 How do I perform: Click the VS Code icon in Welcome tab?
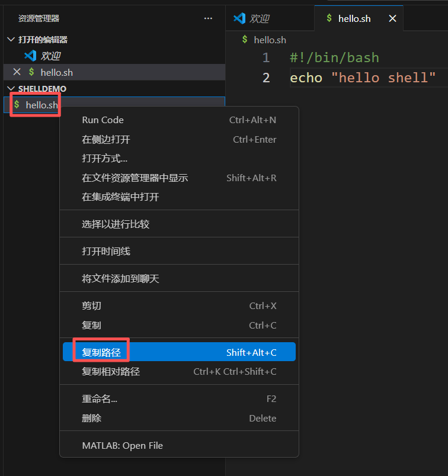pyautogui.click(x=239, y=18)
